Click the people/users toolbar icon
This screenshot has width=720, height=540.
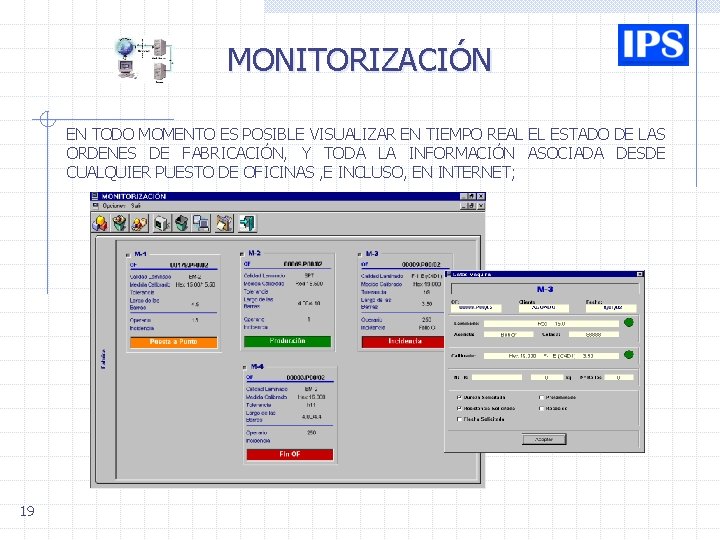point(140,224)
